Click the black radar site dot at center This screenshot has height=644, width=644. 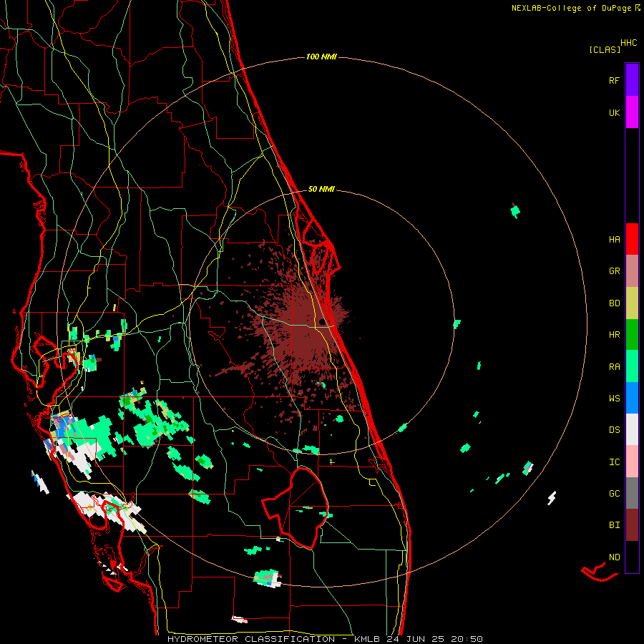coord(321,321)
